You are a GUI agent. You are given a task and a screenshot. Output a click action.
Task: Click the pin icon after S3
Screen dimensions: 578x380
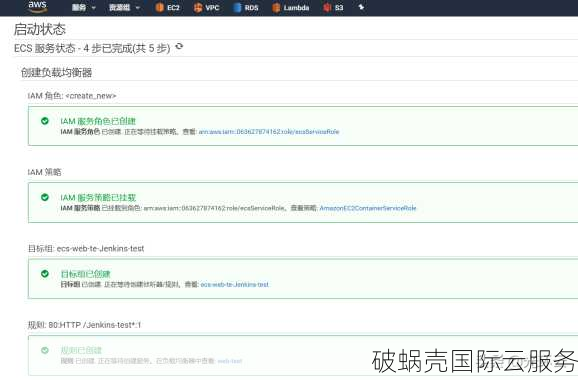point(361,7)
